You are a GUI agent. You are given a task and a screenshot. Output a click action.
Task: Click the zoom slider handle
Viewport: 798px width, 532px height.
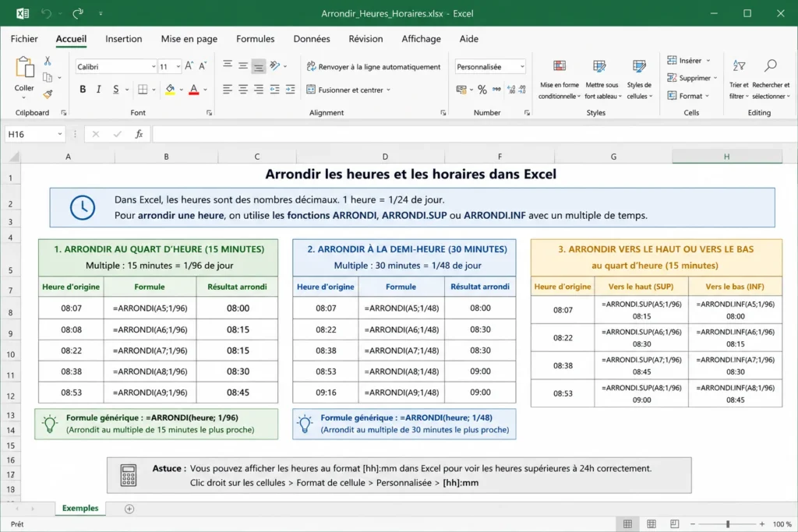[x=728, y=524]
